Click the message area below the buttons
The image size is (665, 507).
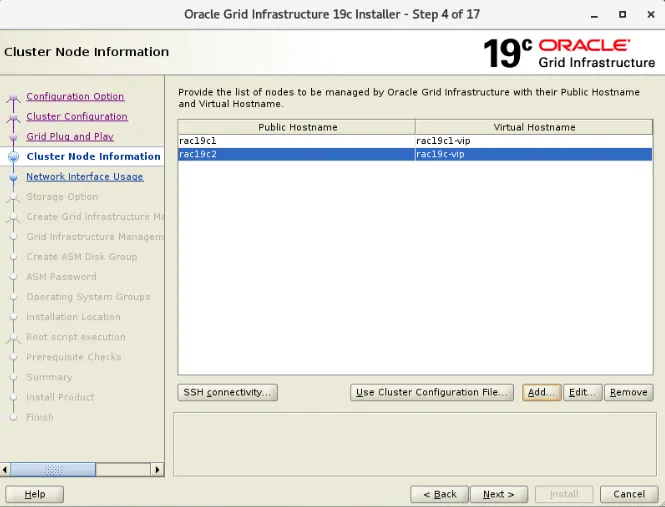point(415,444)
